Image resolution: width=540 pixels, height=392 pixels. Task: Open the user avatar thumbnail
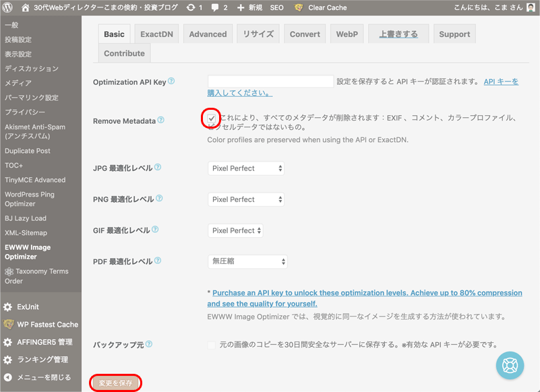[531, 7]
